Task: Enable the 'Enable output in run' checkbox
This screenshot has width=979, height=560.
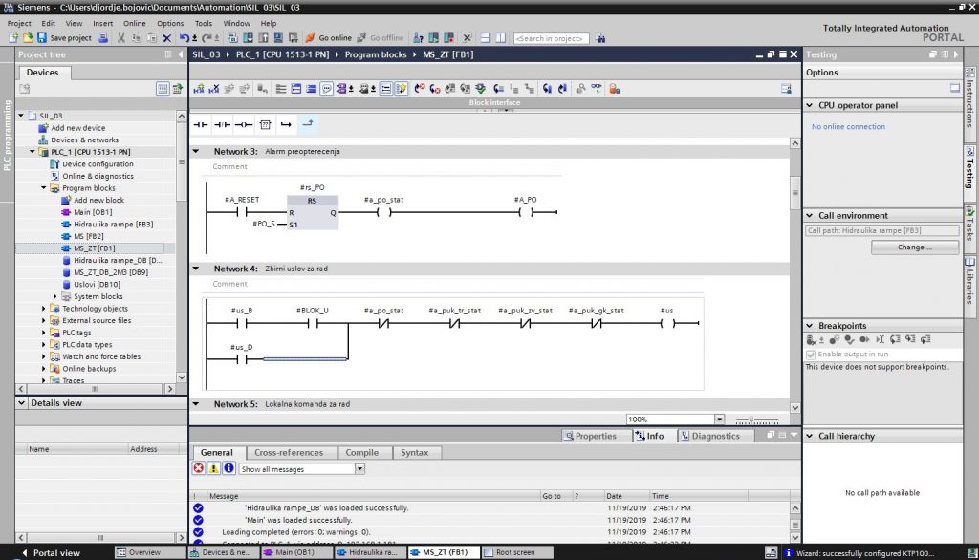Action: pos(811,354)
